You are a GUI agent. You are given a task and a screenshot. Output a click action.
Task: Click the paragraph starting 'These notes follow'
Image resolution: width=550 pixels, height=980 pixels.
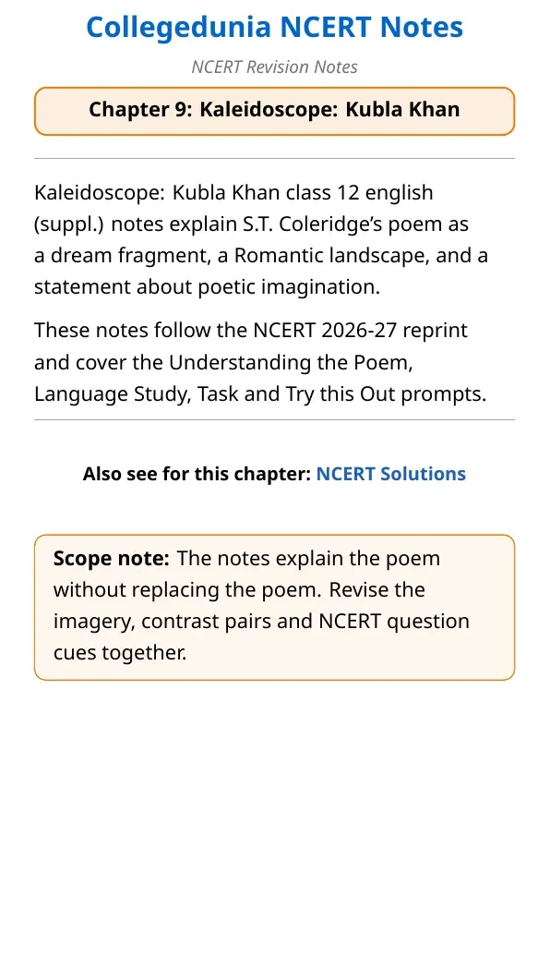260,362
